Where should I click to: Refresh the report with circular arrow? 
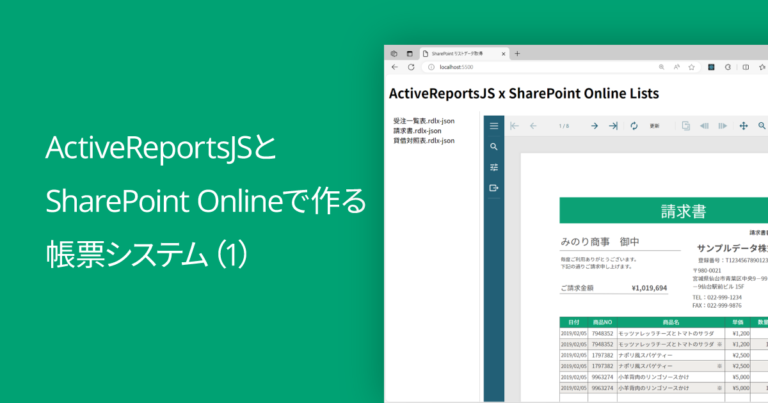tap(634, 126)
